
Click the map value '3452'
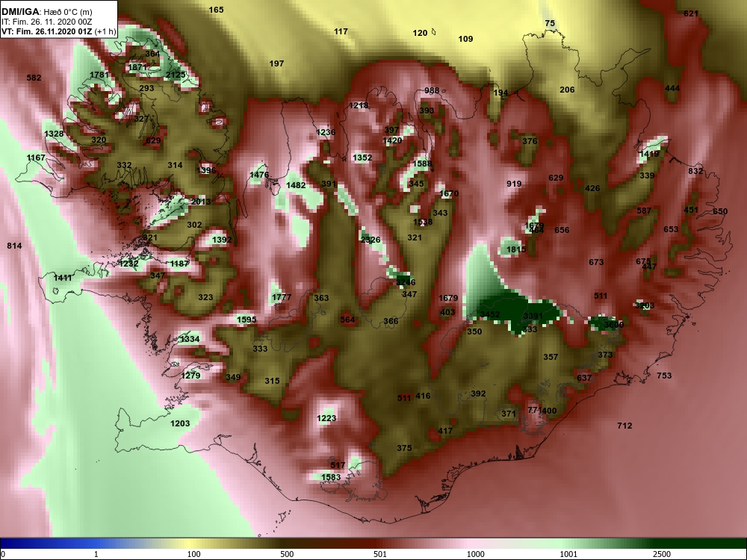pos(490,314)
